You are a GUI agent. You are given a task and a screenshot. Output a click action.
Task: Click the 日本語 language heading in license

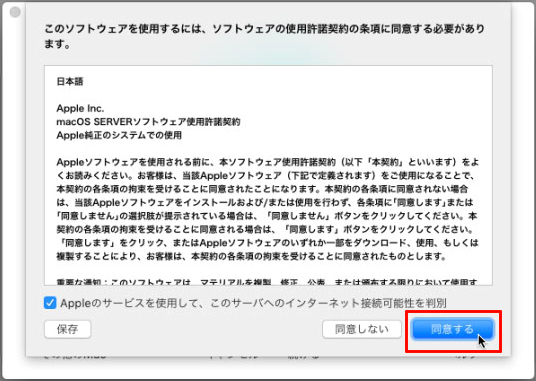(70, 81)
